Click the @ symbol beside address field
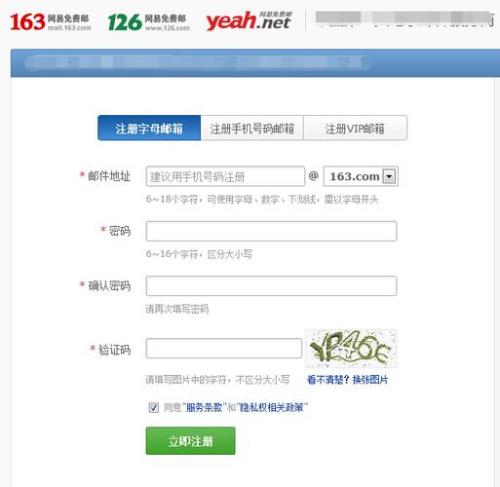Image resolution: width=500 pixels, height=487 pixels. pyautogui.click(x=314, y=175)
